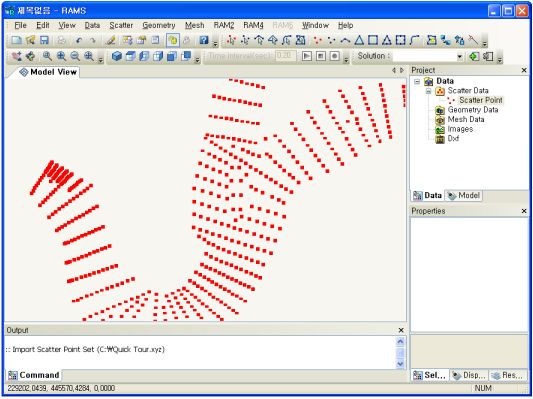Collapse the Scatter Data tree node
This screenshot has width=533, height=399.
(428, 91)
